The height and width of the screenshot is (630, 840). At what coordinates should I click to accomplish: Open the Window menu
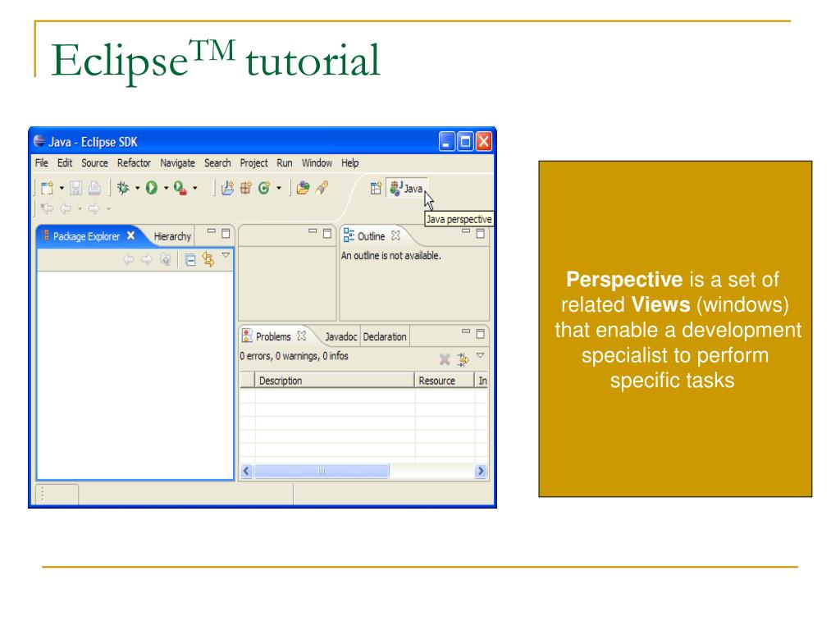pyautogui.click(x=317, y=163)
